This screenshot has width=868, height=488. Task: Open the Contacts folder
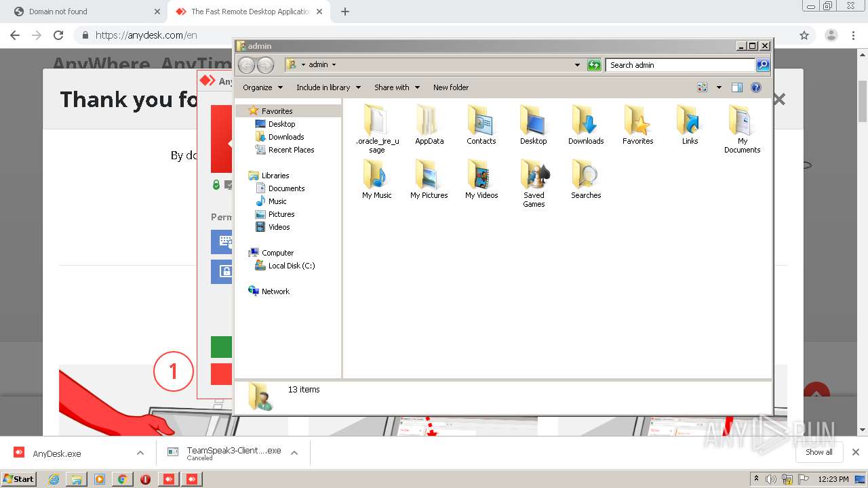pyautogui.click(x=481, y=125)
